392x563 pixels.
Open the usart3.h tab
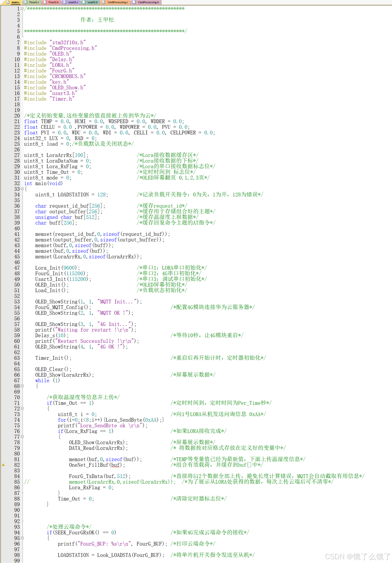point(93,2)
